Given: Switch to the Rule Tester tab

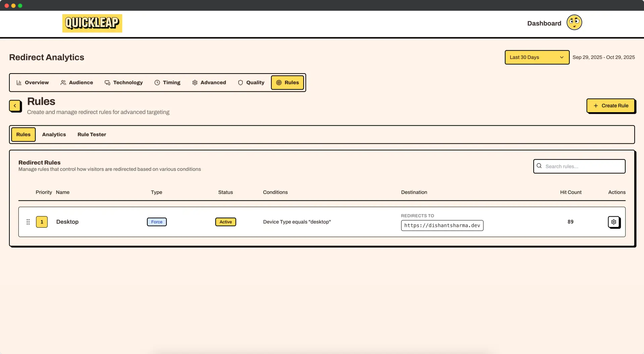Looking at the screenshot, I should 92,134.
